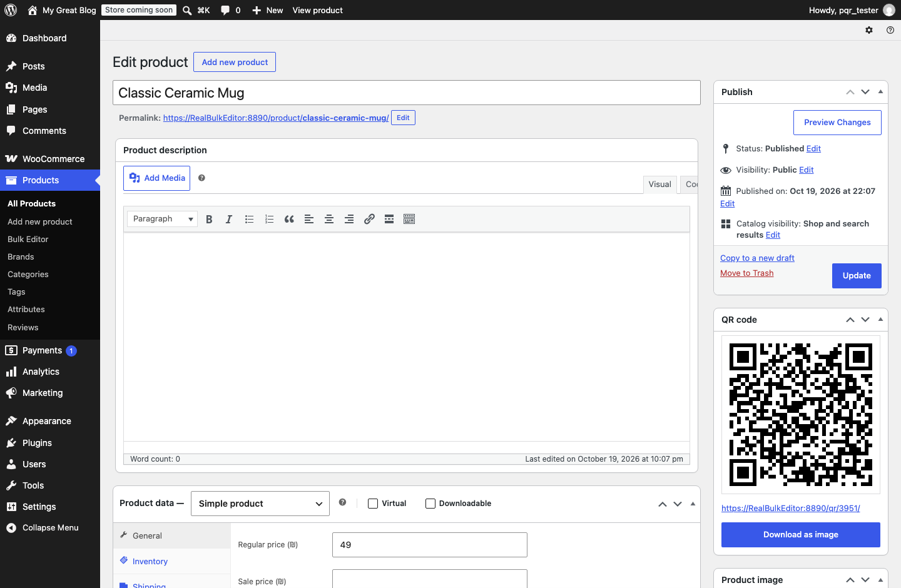Move the QR code panel down
The width and height of the screenshot is (901, 588).
pos(865,320)
